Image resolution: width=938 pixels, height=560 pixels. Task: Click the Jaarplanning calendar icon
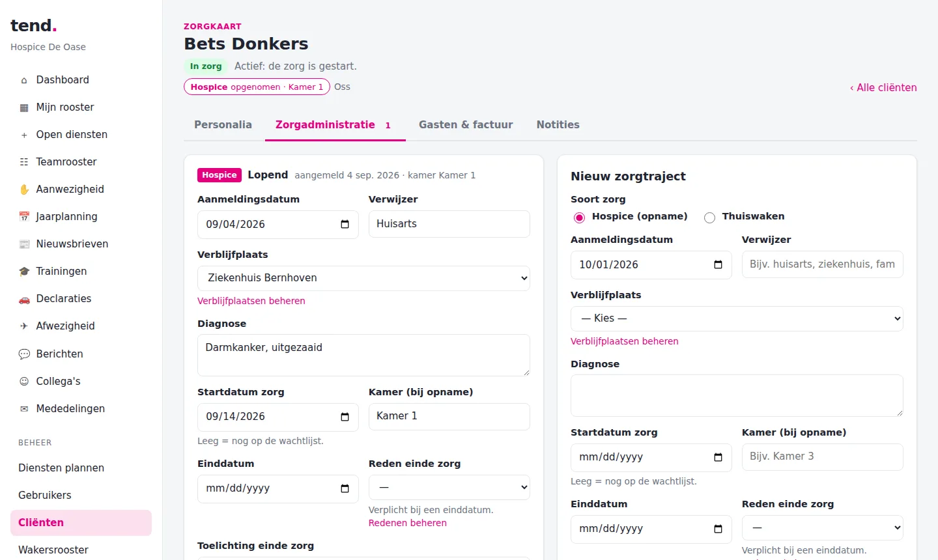click(24, 217)
